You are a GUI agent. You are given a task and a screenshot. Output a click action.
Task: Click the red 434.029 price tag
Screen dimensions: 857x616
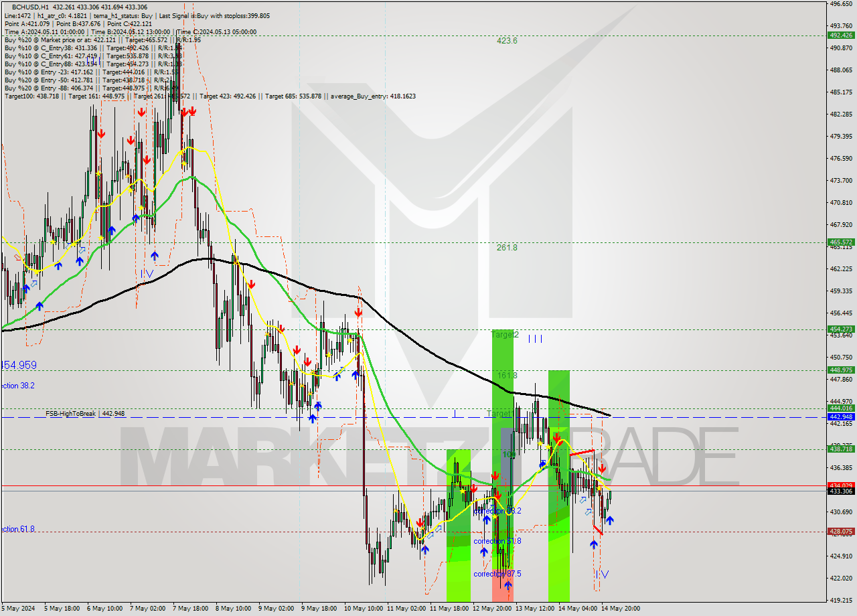(x=841, y=485)
